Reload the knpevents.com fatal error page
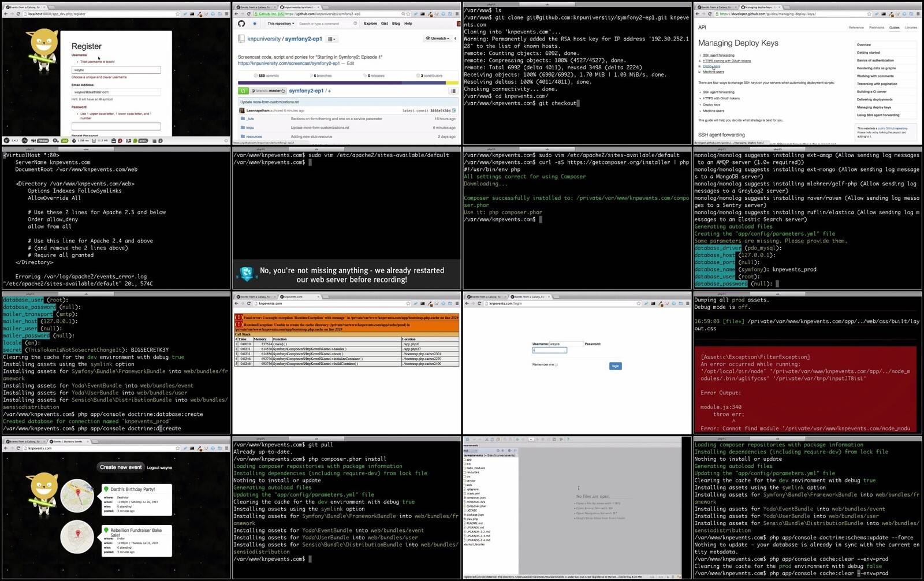924x581 pixels. coord(249,303)
